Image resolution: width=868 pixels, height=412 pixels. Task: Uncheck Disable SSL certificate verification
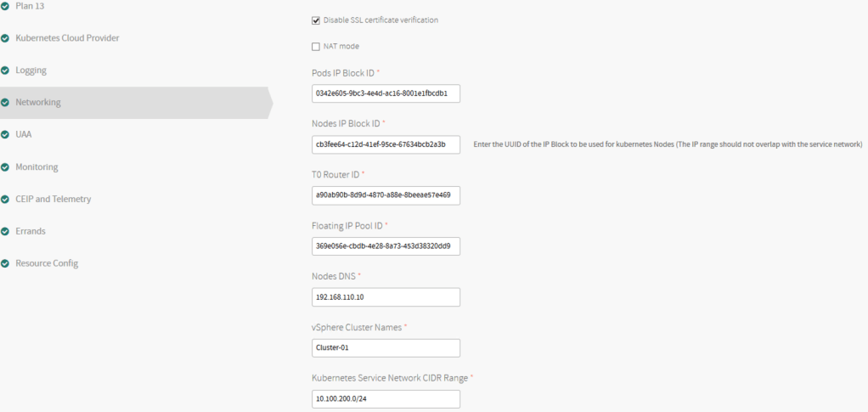click(317, 20)
